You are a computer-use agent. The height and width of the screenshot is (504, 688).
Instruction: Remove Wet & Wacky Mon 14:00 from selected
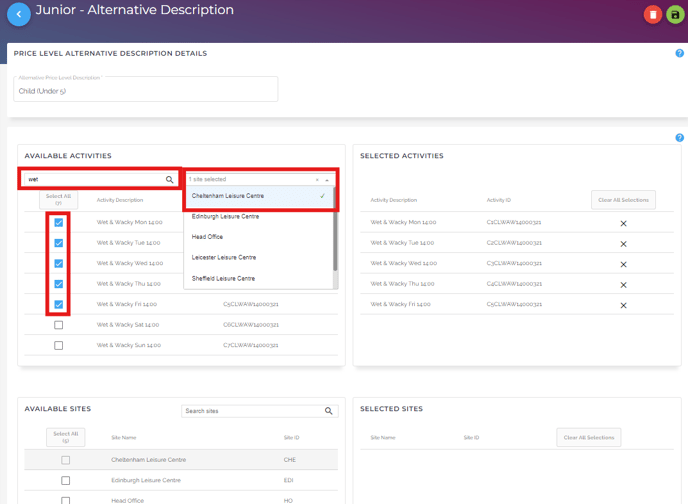point(623,223)
